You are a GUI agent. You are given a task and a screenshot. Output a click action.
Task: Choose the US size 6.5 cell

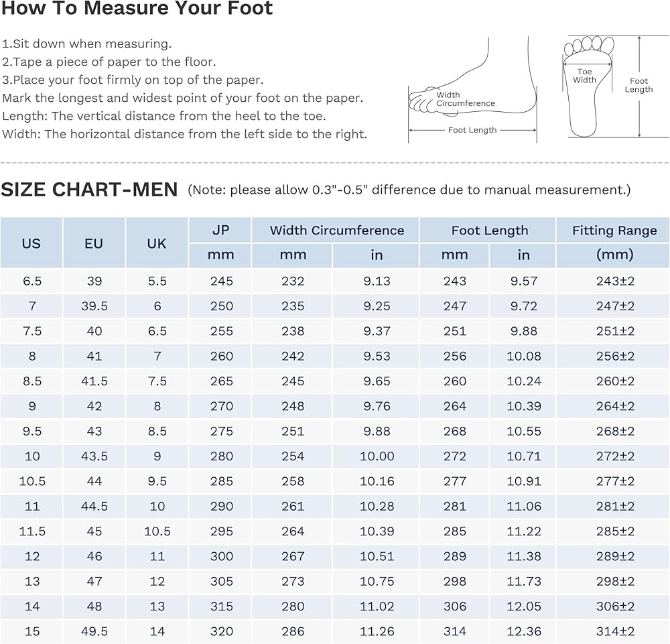pyautogui.click(x=31, y=281)
